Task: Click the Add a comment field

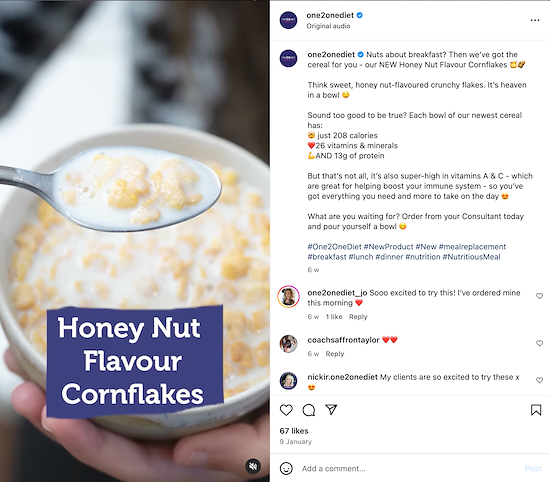Action: click(x=410, y=469)
